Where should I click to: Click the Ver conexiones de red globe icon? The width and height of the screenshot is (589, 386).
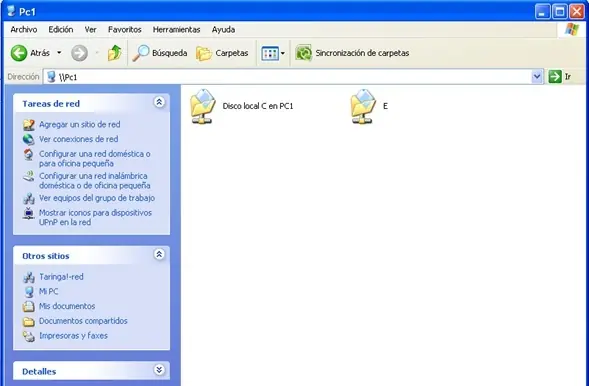[x=29, y=139]
